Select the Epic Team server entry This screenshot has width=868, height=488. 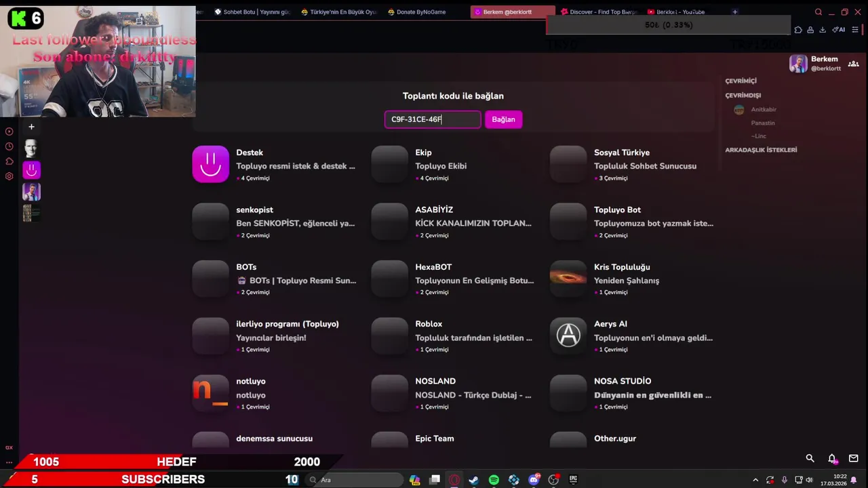(x=455, y=440)
